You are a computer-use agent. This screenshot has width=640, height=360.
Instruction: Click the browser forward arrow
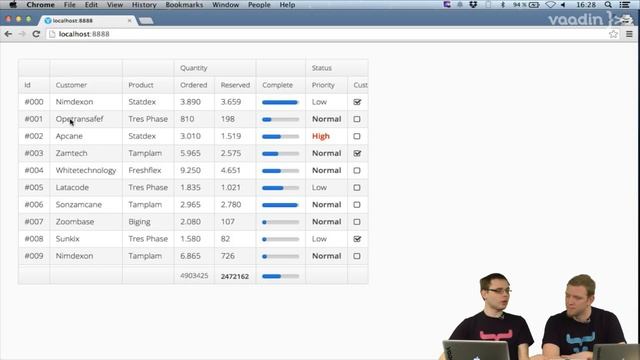tap(22, 34)
